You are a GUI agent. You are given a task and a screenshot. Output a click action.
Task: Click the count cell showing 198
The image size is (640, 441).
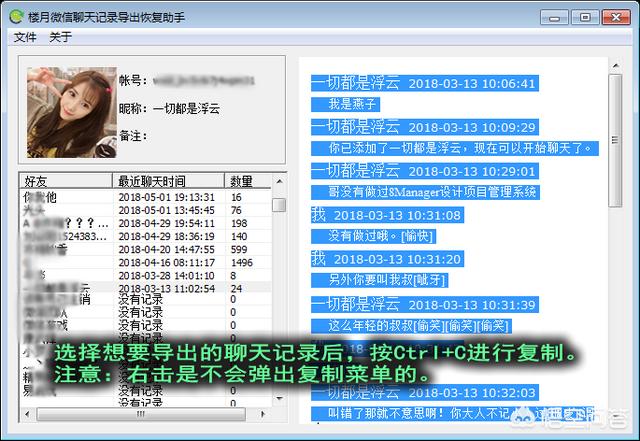pos(239,223)
